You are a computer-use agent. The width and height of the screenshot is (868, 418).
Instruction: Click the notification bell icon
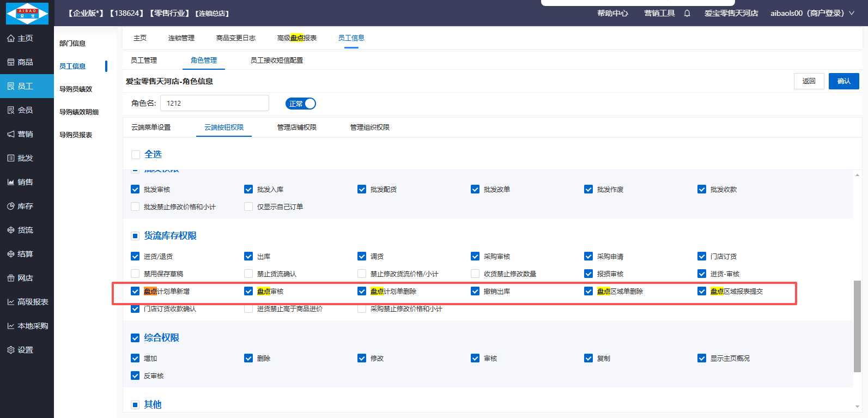point(687,13)
